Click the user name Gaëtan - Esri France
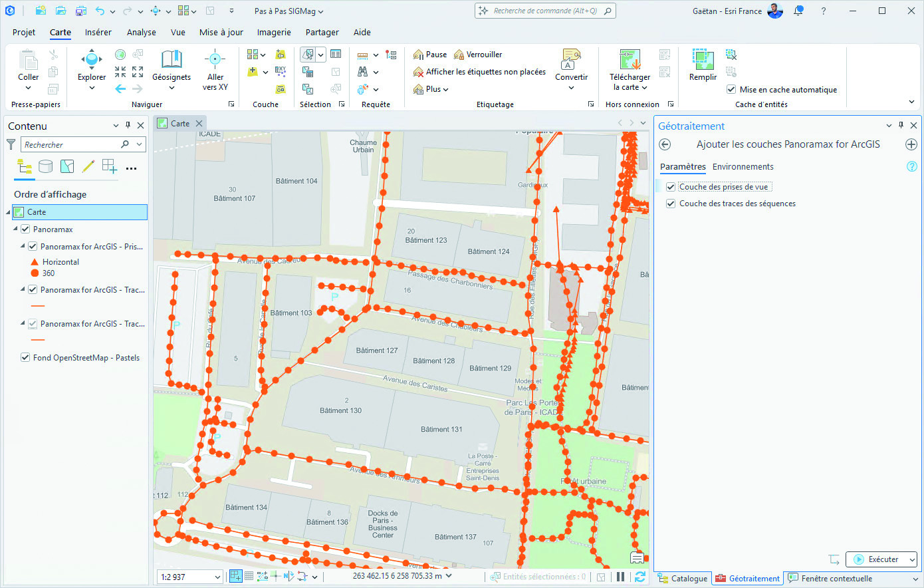This screenshot has height=588, width=924. coord(727,11)
